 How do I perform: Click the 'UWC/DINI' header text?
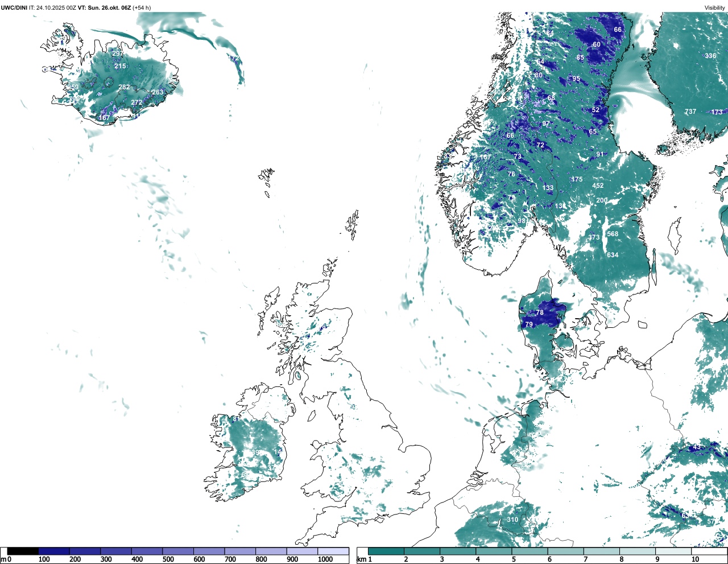14,7
